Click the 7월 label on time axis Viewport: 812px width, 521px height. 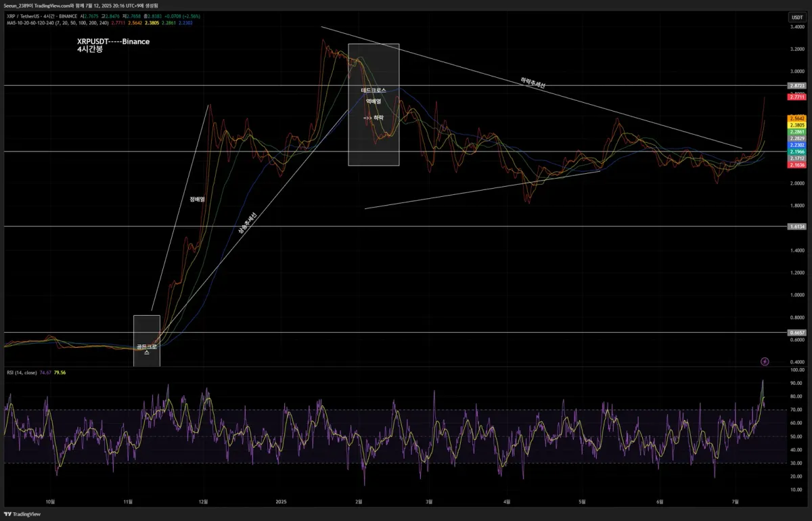click(736, 502)
